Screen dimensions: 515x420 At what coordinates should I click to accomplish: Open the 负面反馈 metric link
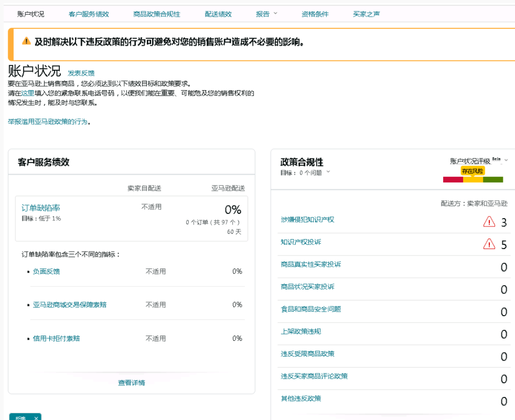(46, 271)
